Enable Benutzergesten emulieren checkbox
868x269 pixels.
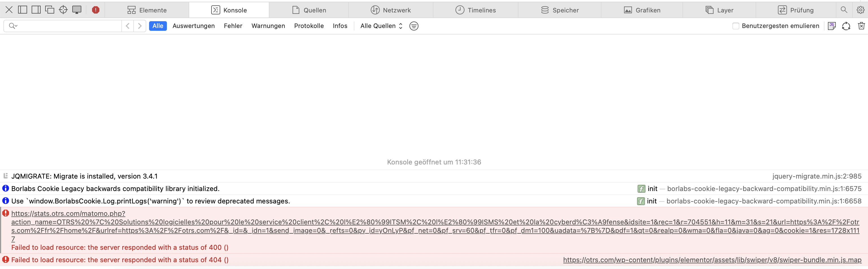click(736, 26)
